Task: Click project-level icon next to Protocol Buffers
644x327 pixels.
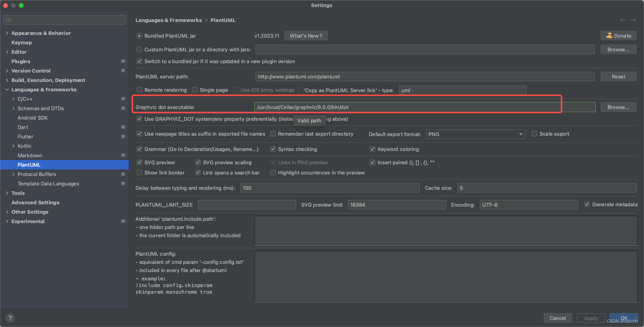Action: tap(123, 174)
